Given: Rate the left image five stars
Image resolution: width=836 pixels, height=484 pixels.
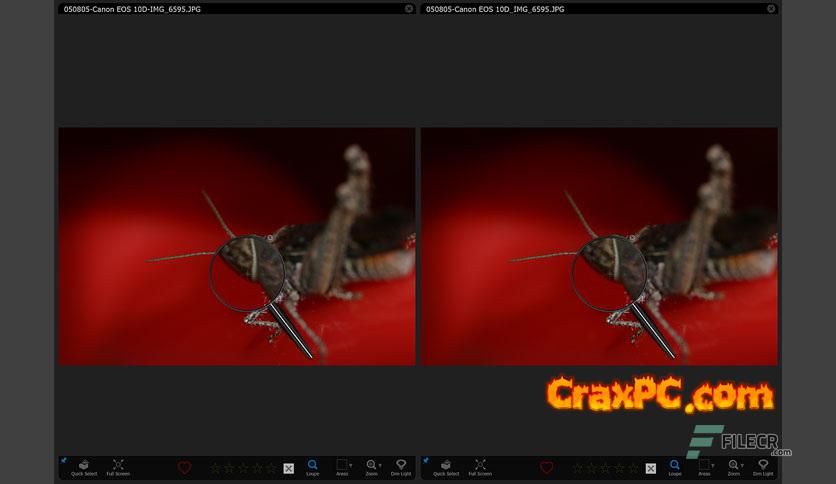Looking at the screenshot, I should (271, 469).
